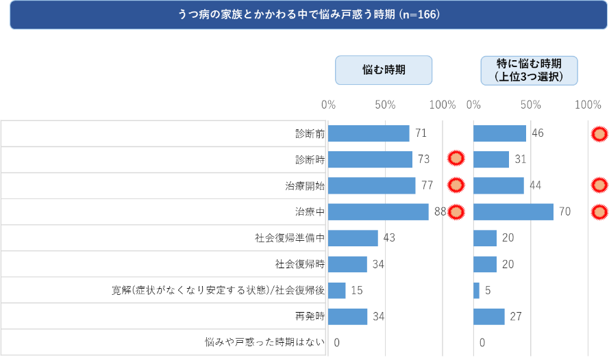This screenshot has width=609, height=364.
Task: Select the 診断前 row label
Action: click(x=310, y=133)
